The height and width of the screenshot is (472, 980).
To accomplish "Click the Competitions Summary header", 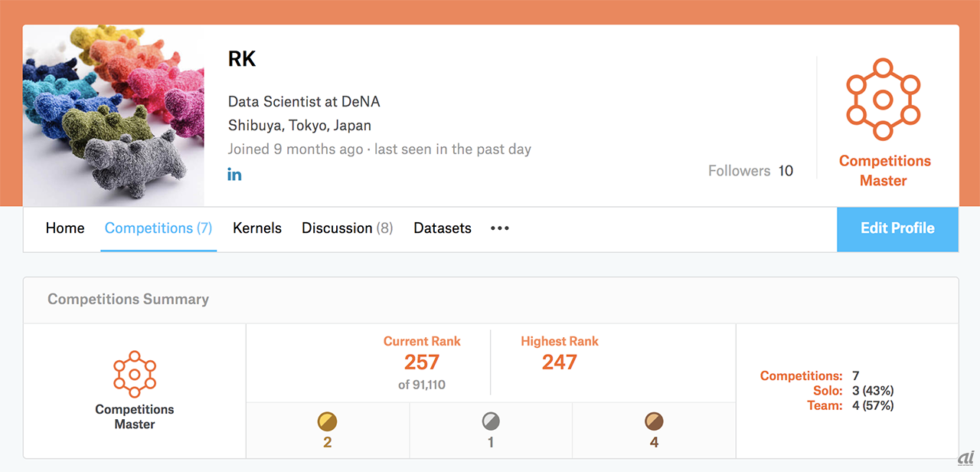I will tap(128, 300).
